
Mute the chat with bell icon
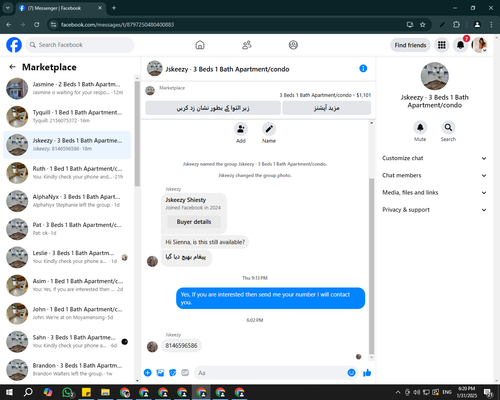click(x=420, y=127)
